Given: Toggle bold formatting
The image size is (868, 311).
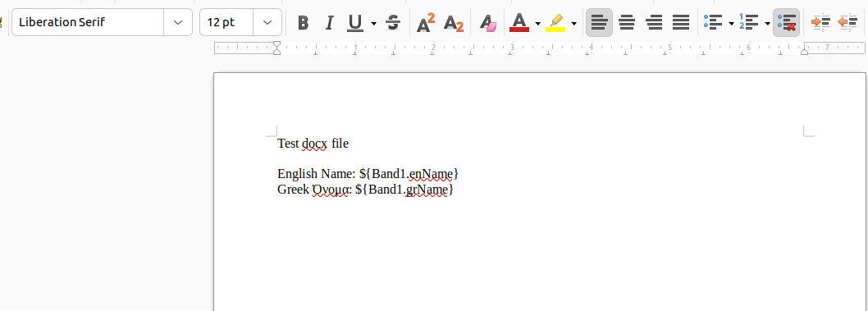Looking at the screenshot, I should click(x=303, y=23).
